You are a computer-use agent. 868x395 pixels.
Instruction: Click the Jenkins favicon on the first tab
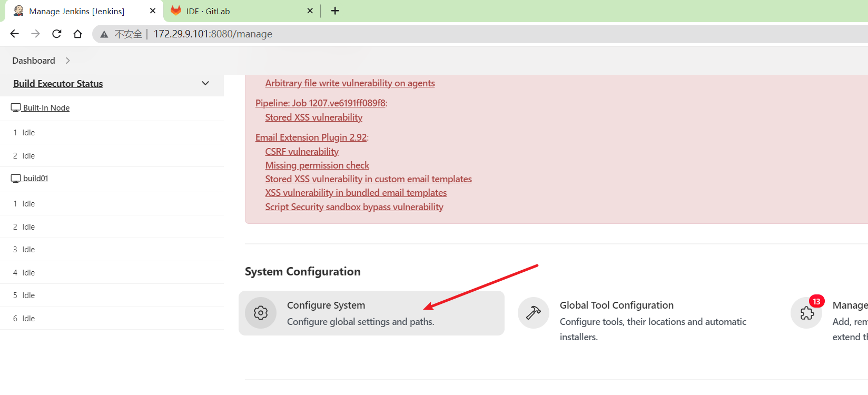point(18,11)
